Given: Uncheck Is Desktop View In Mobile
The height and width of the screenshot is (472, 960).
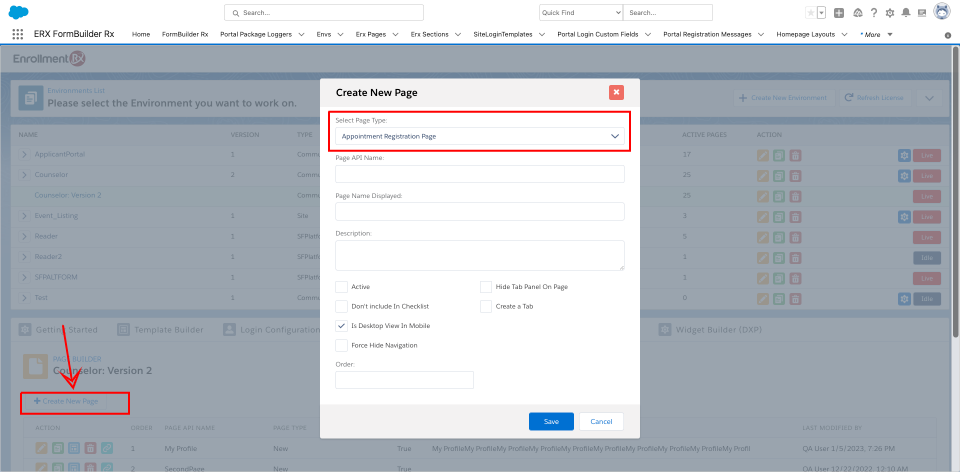Looking at the screenshot, I should tap(342, 326).
